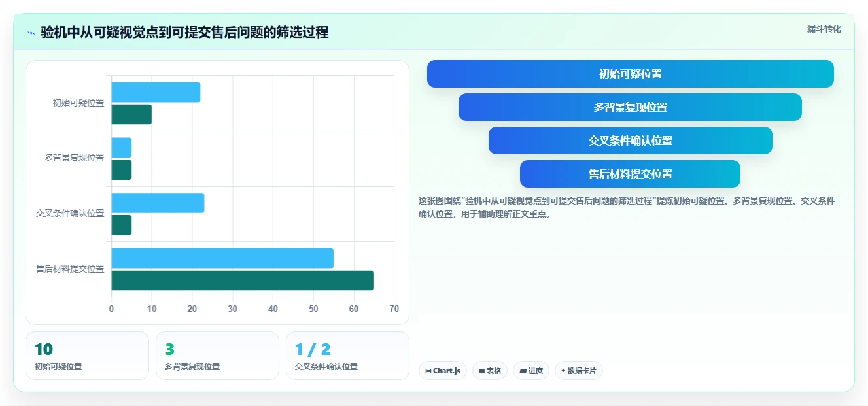Click the x-axis tick label 0

[x=111, y=309]
